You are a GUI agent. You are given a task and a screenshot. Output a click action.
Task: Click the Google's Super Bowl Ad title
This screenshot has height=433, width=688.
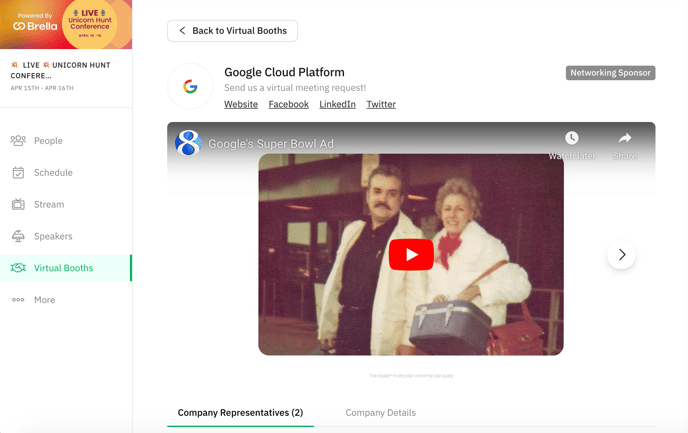(x=271, y=144)
